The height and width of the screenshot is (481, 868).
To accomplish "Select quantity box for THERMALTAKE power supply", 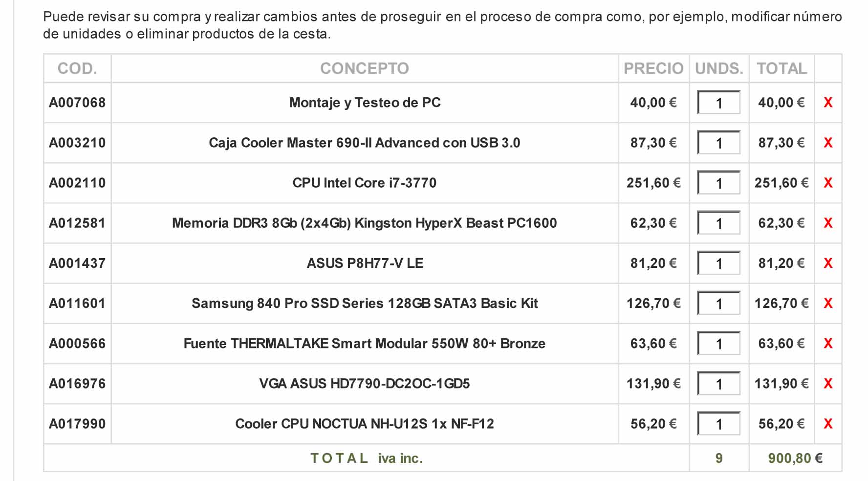I will click(x=718, y=343).
